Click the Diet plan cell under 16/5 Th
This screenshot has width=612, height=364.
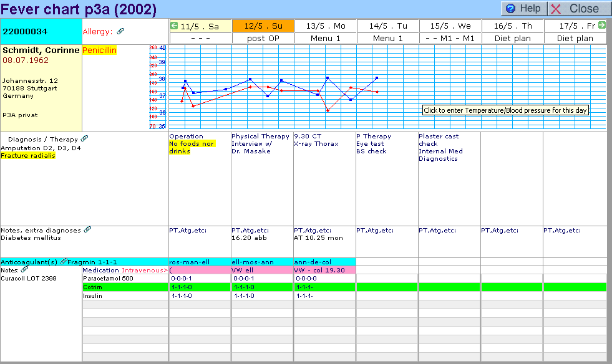point(512,38)
